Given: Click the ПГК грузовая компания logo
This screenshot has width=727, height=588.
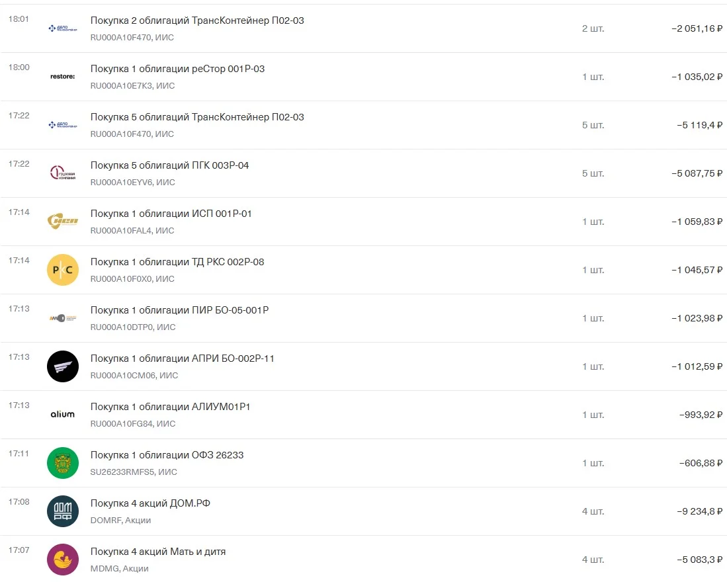Looking at the screenshot, I should point(63,173).
